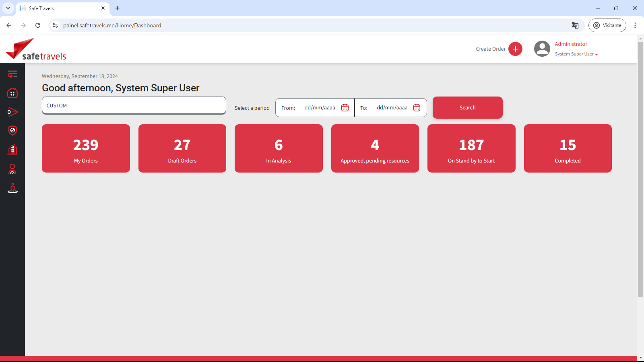The image size is (644, 362).
Task: Click the paper-plane orders icon in the sidebar
Action: [12, 112]
